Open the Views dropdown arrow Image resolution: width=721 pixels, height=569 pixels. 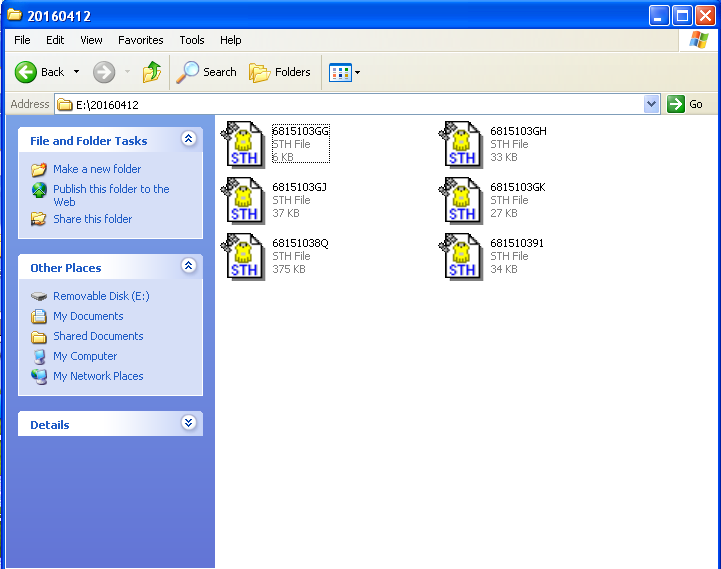(357, 73)
